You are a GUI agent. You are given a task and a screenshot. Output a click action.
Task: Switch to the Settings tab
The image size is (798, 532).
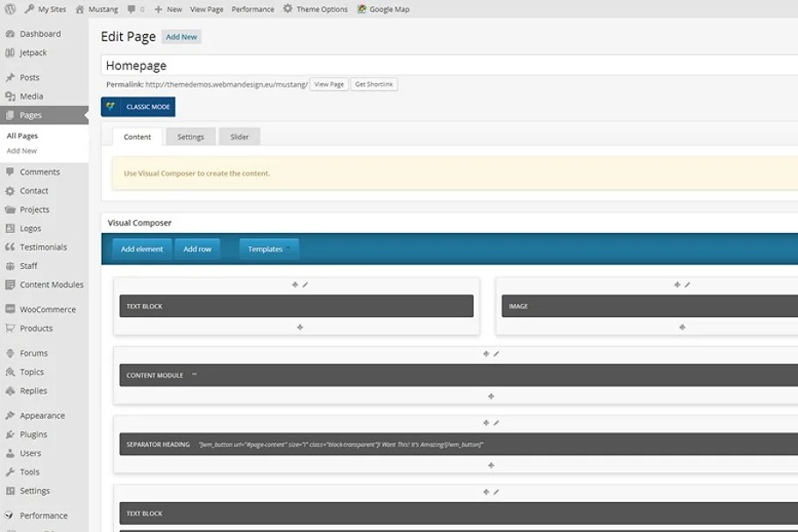click(190, 137)
